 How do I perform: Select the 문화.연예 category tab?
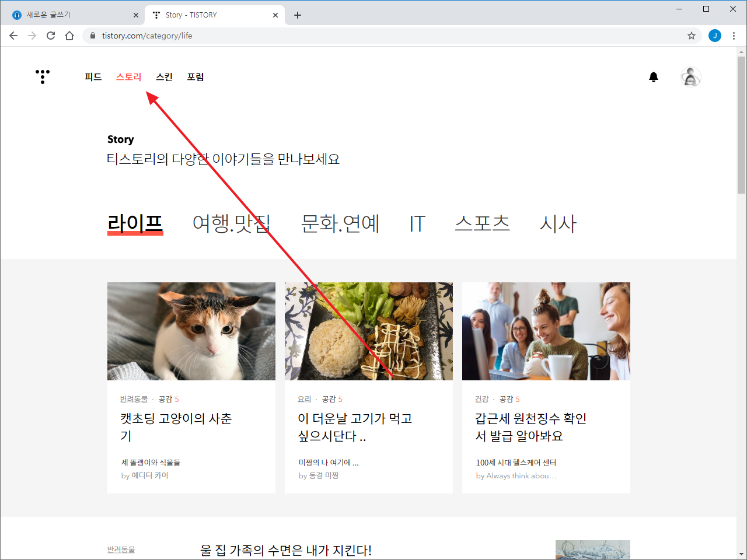[340, 224]
